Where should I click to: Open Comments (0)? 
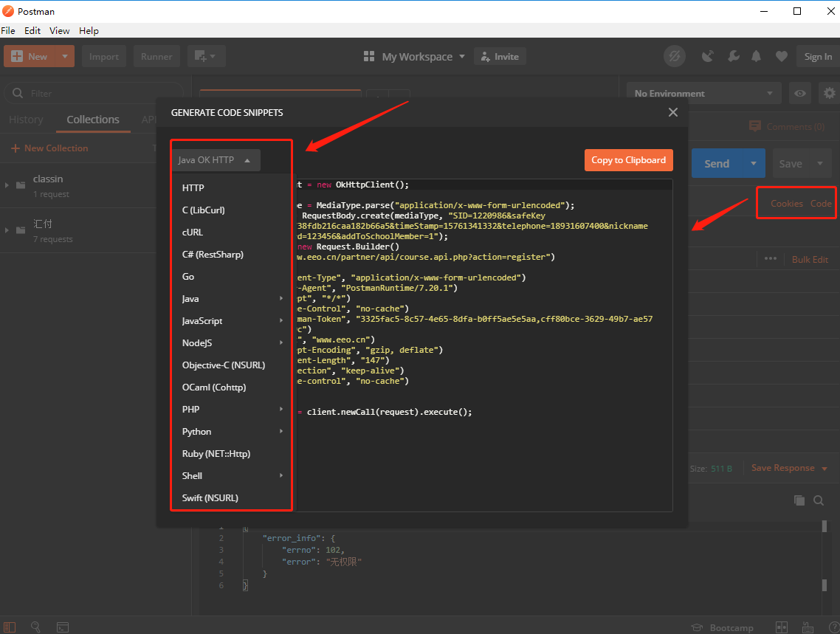point(787,126)
